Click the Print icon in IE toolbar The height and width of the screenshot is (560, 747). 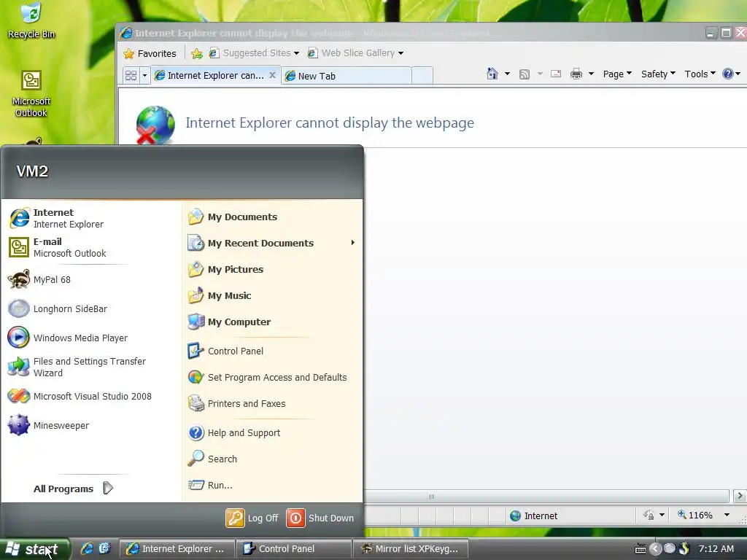pos(576,74)
